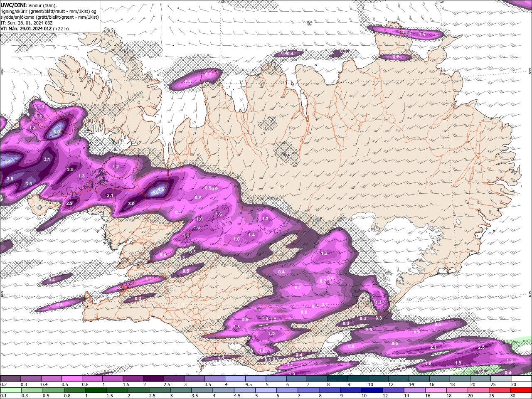
Task: Click the 0.1 label in the lower legend row
Action: 4,395
